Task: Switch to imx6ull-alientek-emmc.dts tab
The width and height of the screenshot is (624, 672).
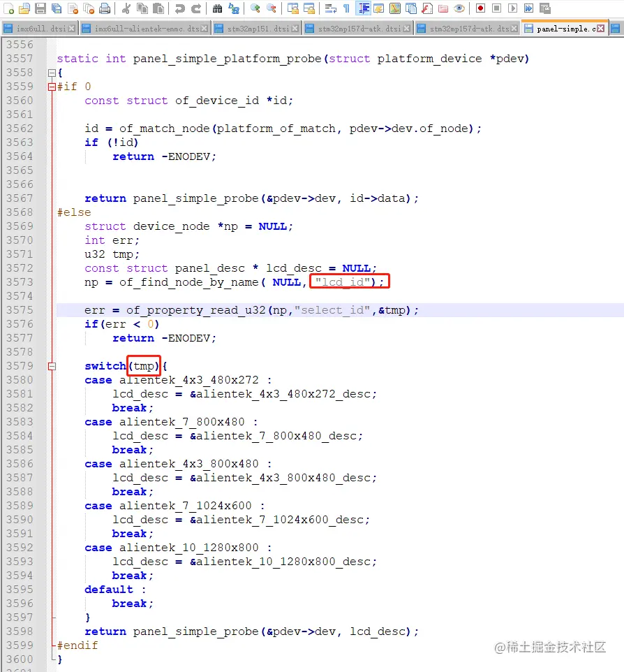Action: coord(147,29)
